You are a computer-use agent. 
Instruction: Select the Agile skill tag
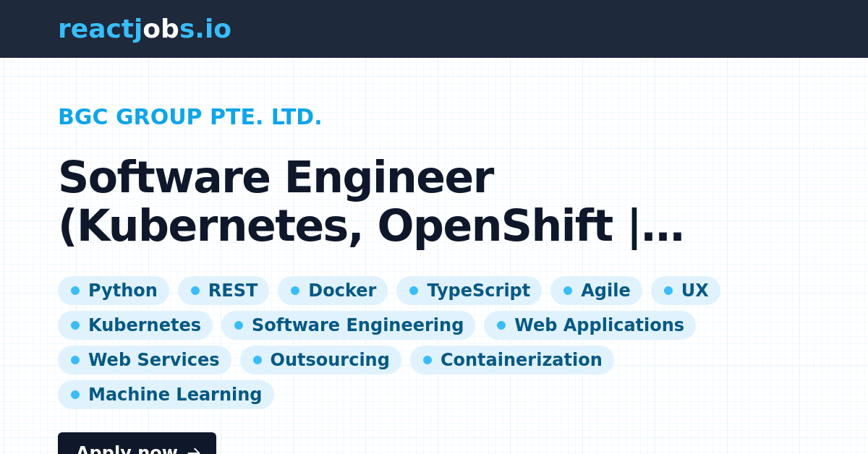click(x=596, y=290)
